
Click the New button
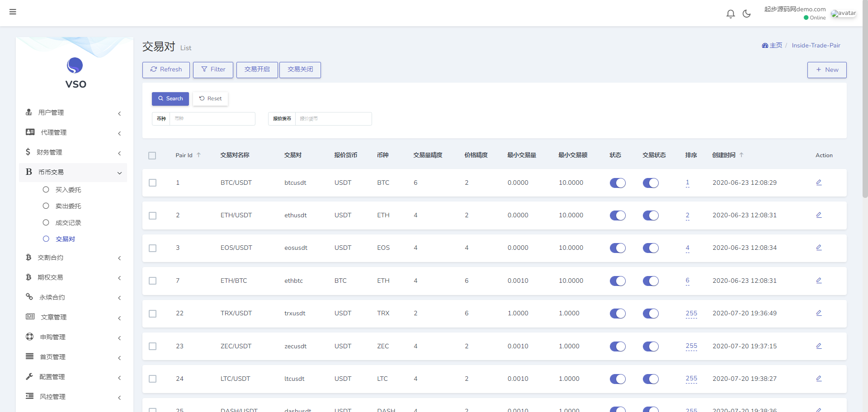tap(826, 70)
